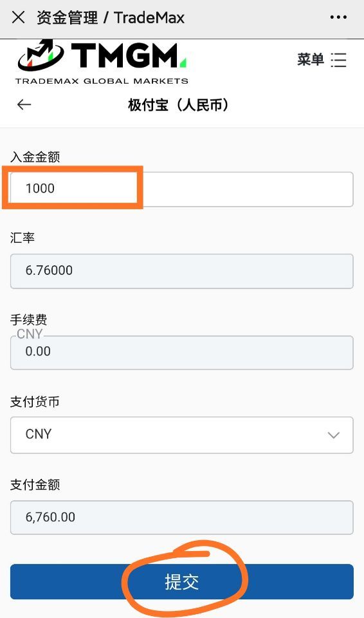
Task: Select the 手续费 field showing 0.00
Action: coord(181,352)
